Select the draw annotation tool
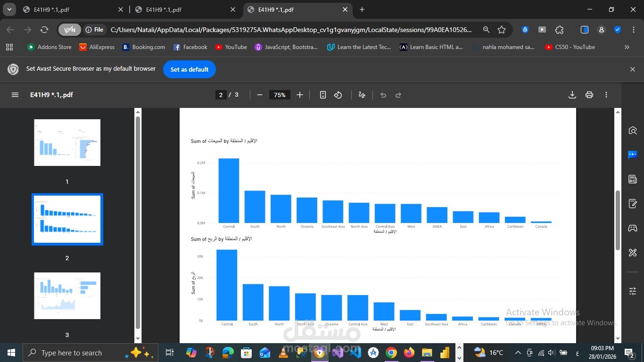Screen dimensions: 644x362 [x=362, y=95]
